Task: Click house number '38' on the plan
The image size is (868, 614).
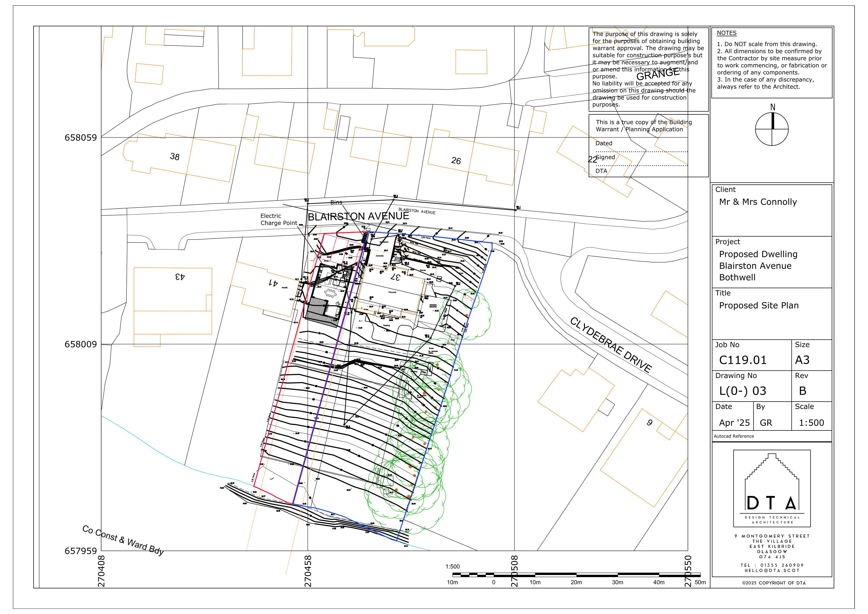Action: (x=174, y=156)
